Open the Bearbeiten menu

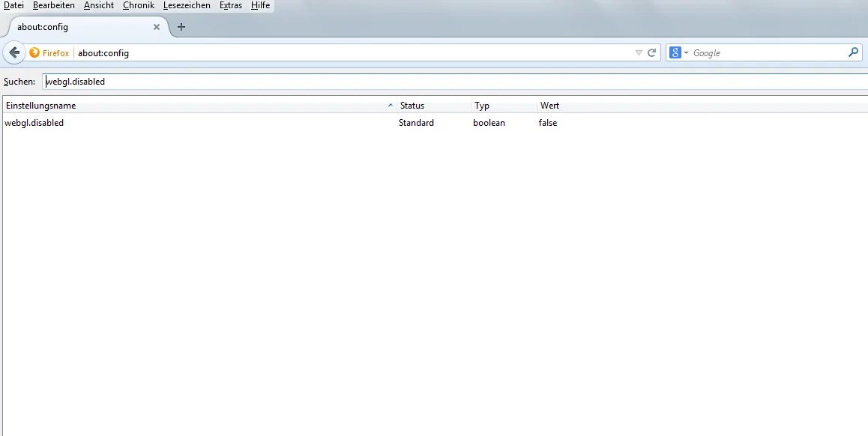click(54, 5)
